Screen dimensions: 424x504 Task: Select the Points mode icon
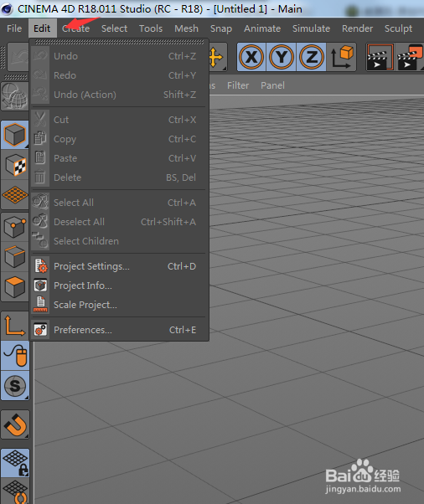coord(14,227)
